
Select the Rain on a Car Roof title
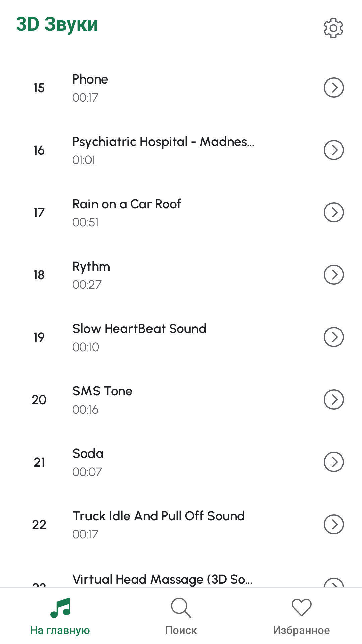point(127,204)
